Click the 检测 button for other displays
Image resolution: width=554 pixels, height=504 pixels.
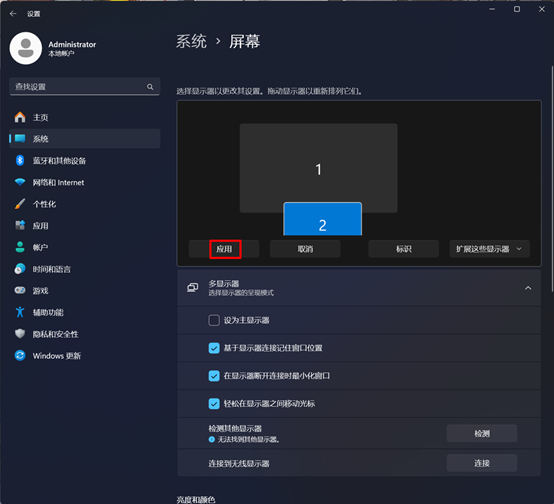click(482, 433)
